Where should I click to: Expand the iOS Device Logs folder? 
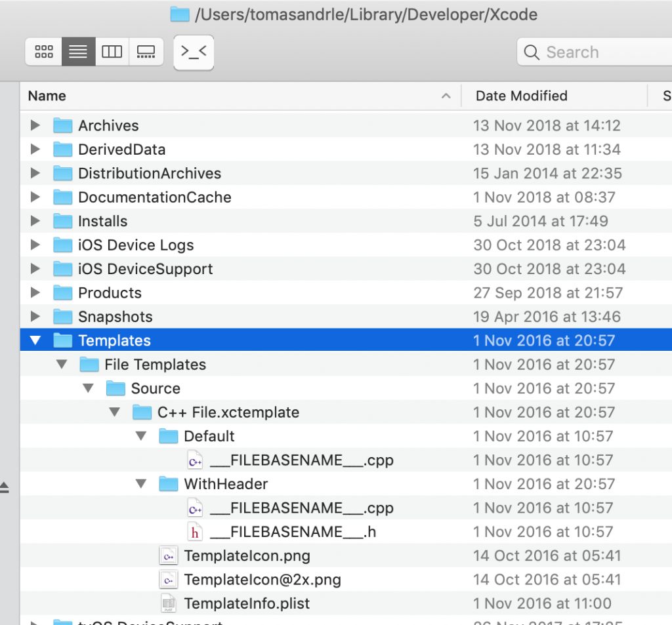(35, 245)
